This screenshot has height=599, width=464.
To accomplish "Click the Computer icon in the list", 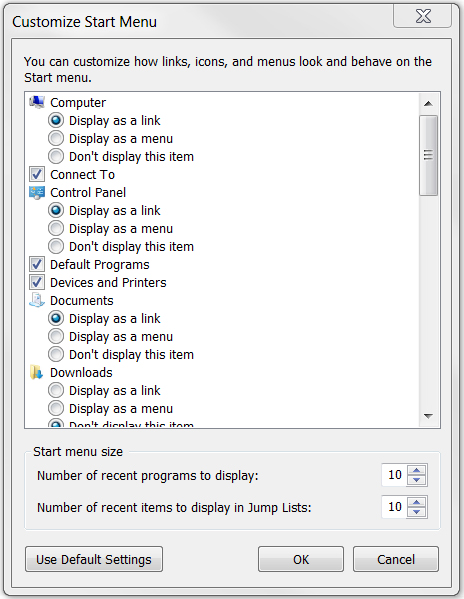I will point(37,102).
